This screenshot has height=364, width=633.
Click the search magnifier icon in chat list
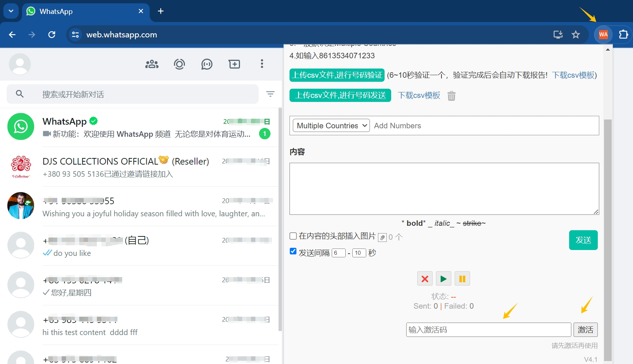(20, 94)
